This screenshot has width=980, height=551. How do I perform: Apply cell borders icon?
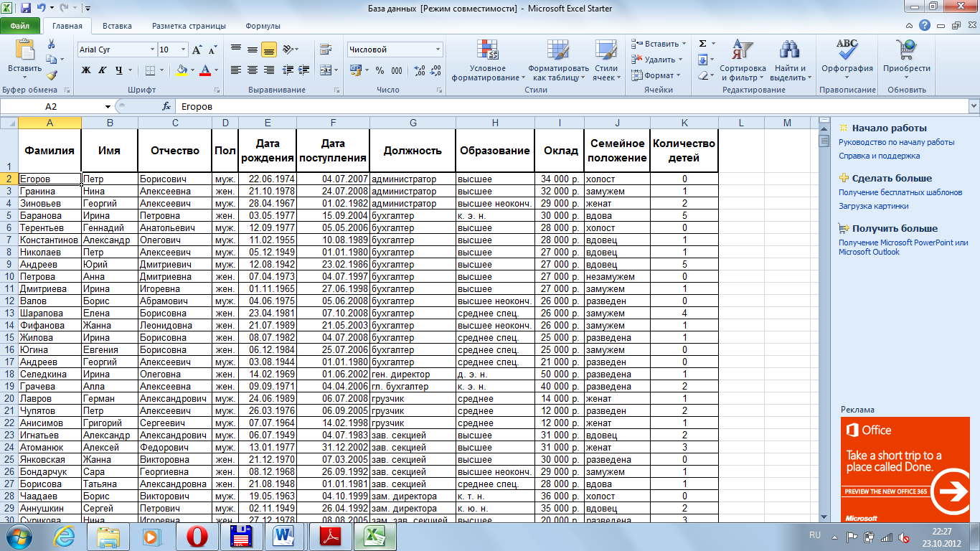(150, 70)
